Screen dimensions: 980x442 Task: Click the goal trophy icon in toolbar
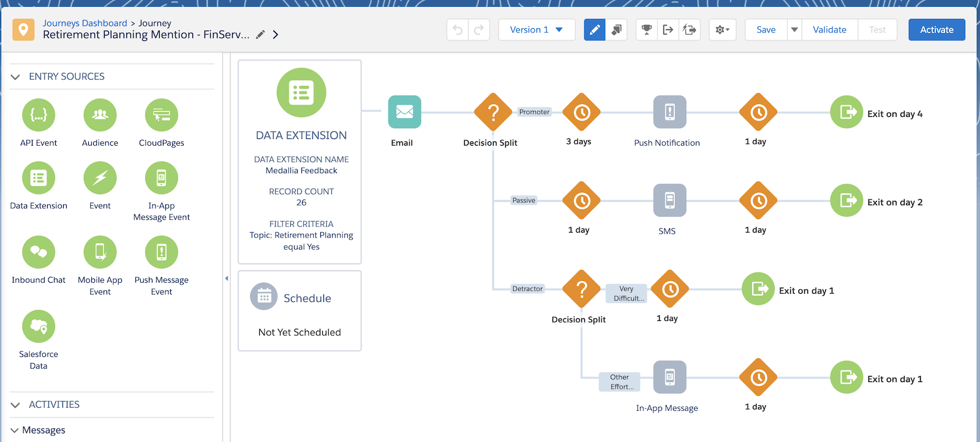646,29
